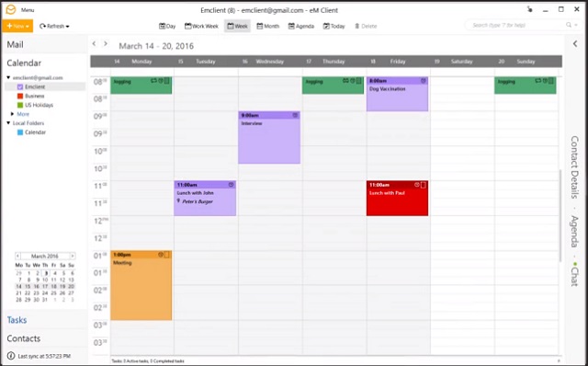Toggle Business calendar visibility

click(20, 96)
